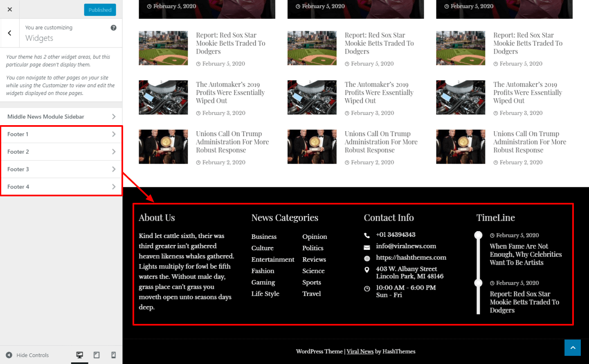Click the https://hashthemes.com URL text
The width and height of the screenshot is (589, 364).
pyautogui.click(x=411, y=258)
